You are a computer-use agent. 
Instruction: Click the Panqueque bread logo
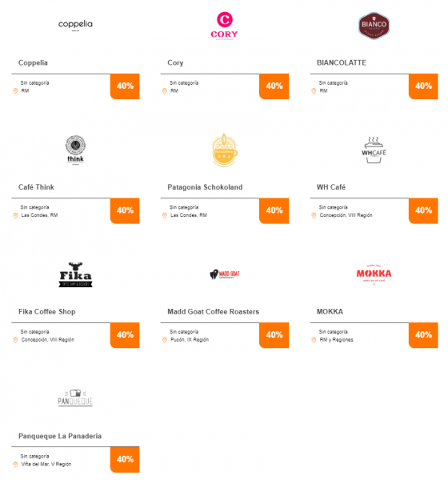pyautogui.click(x=75, y=398)
